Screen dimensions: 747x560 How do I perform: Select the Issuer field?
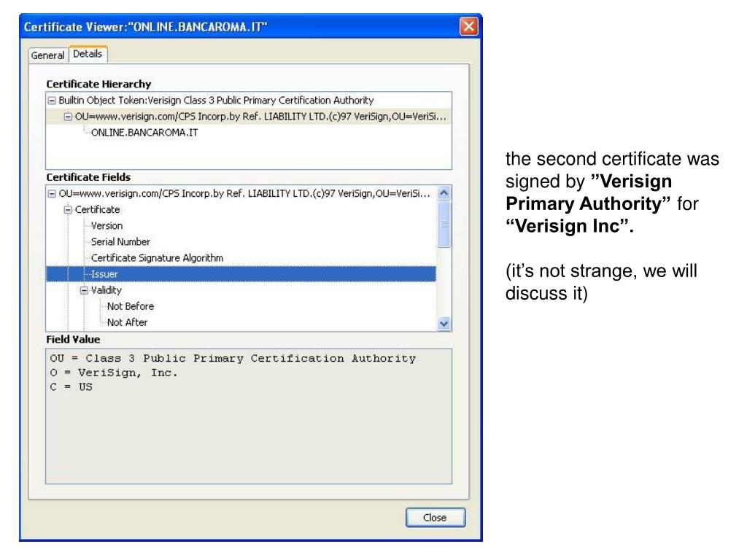click(x=241, y=274)
